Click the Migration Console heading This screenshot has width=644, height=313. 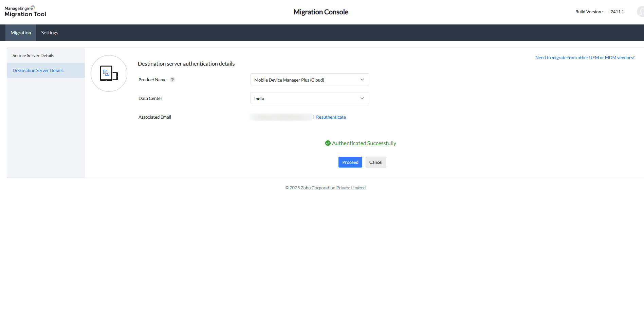(321, 12)
